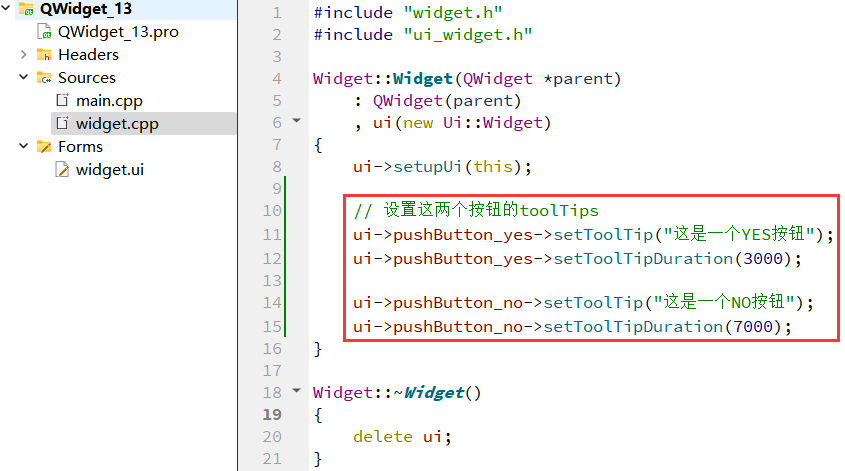Click the "这是一个NO按钮" string
The image size is (845, 471).
tap(724, 302)
